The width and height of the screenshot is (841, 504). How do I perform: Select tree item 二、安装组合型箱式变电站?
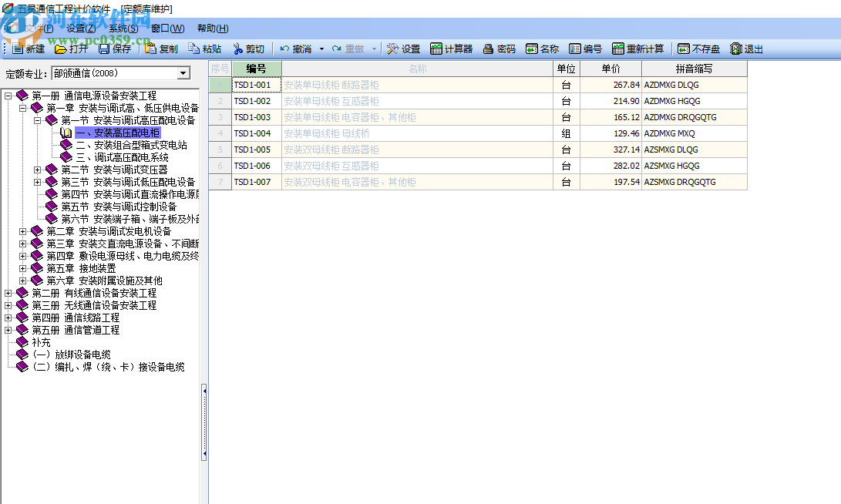pos(131,145)
